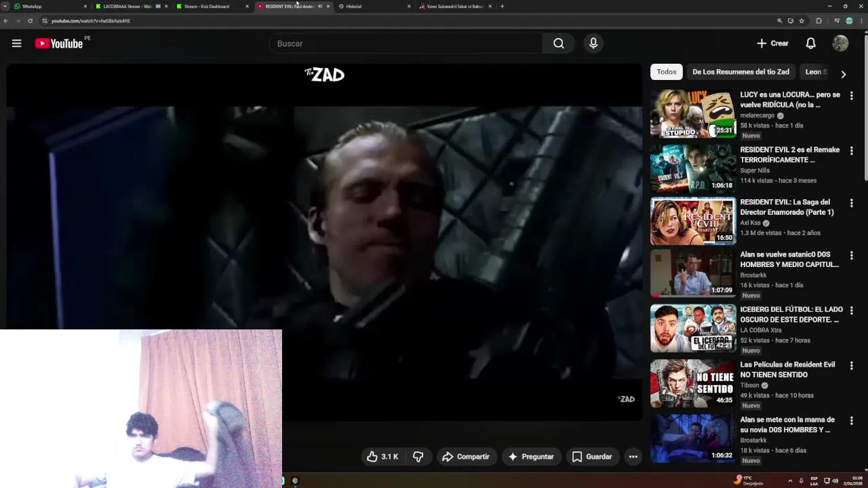The width and height of the screenshot is (868, 488).
Task: Open a new browser tab
Action: [x=502, y=6]
